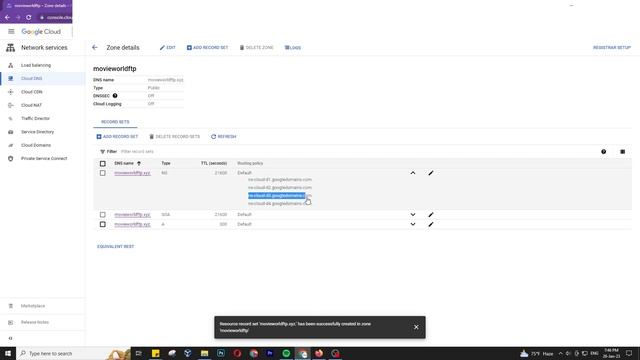The width and height of the screenshot is (640, 360).
Task: Click Edit in zone toolbar
Action: point(168,48)
